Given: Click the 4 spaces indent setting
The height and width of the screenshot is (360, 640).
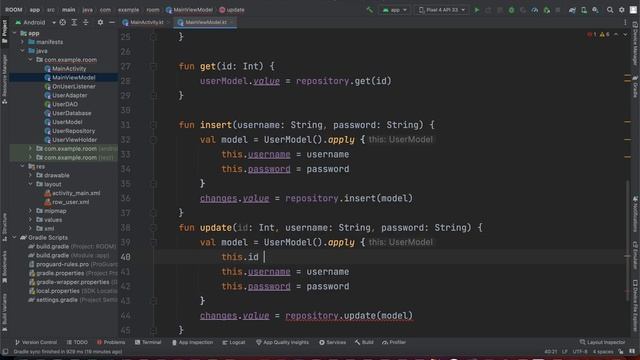Looking at the screenshot, I should [603, 352].
